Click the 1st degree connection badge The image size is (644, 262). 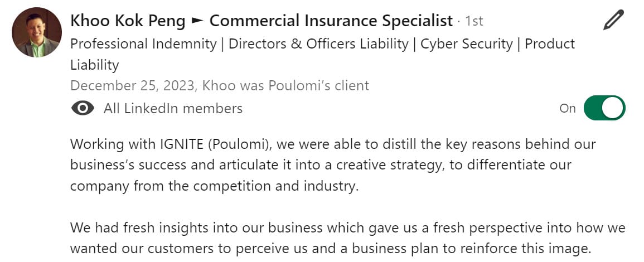click(474, 21)
